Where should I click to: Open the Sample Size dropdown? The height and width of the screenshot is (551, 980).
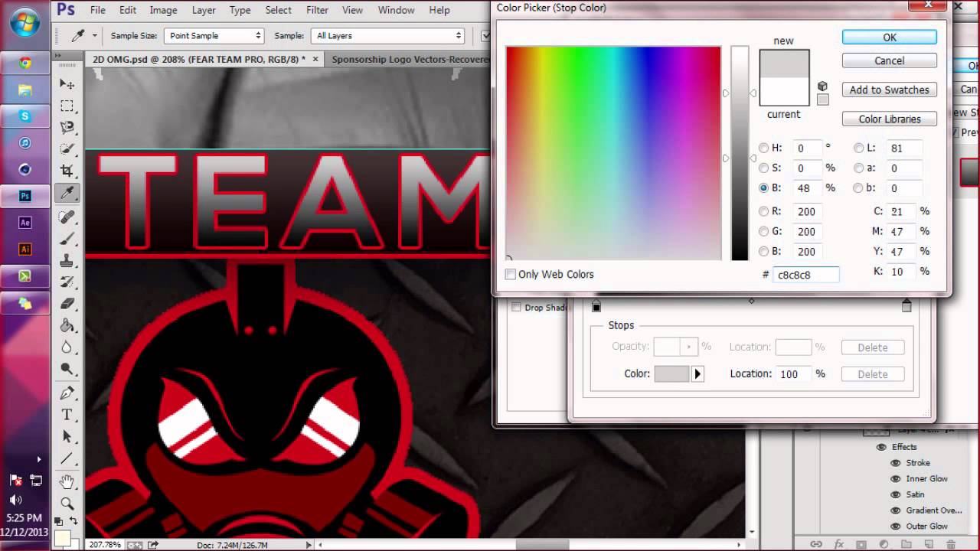tap(214, 35)
